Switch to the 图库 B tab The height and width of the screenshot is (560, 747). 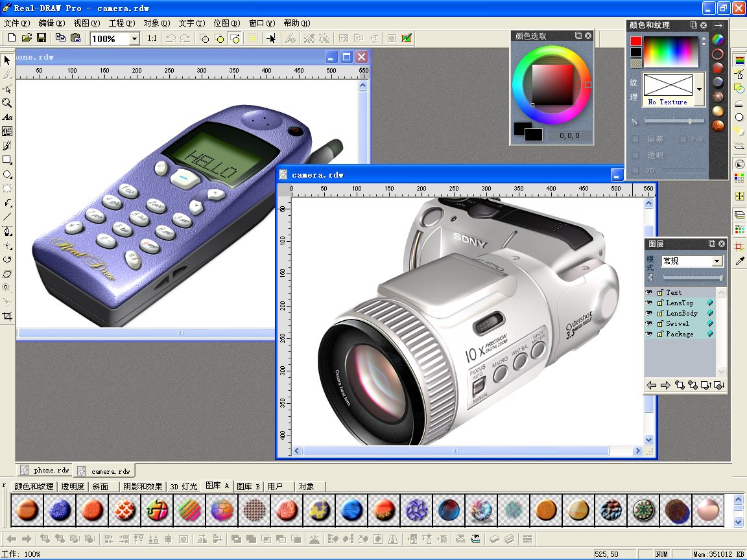tap(248, 486)
